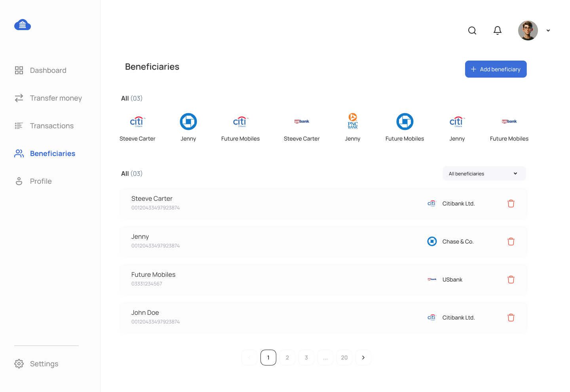
Task: Click the cloud bank app logo
Action: click(x=23, y=25)
